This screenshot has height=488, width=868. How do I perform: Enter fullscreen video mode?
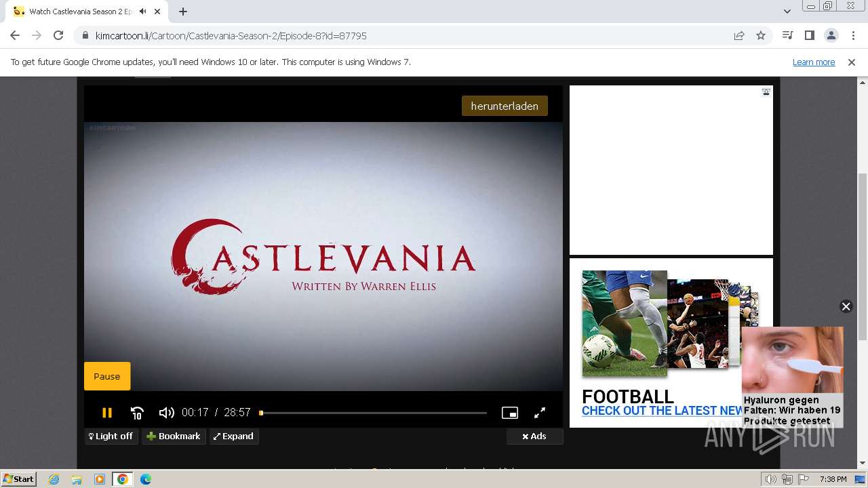(x=540, y=412)
